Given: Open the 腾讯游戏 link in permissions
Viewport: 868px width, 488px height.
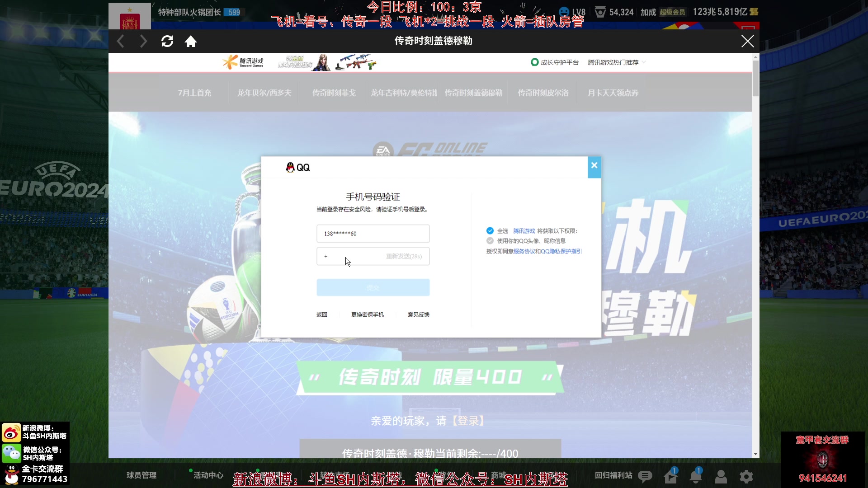Looking at the screenshot, I should [524, 231].
